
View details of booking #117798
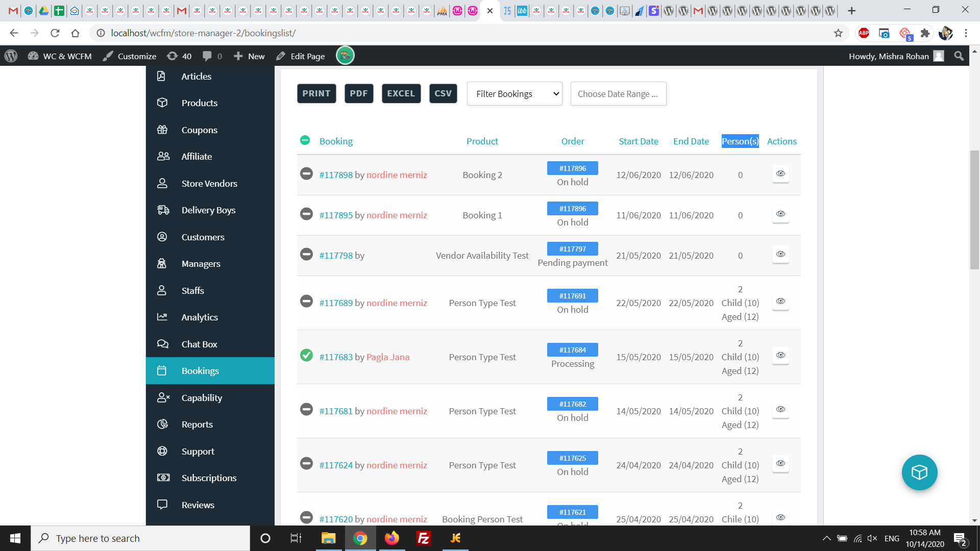[780, 254]
